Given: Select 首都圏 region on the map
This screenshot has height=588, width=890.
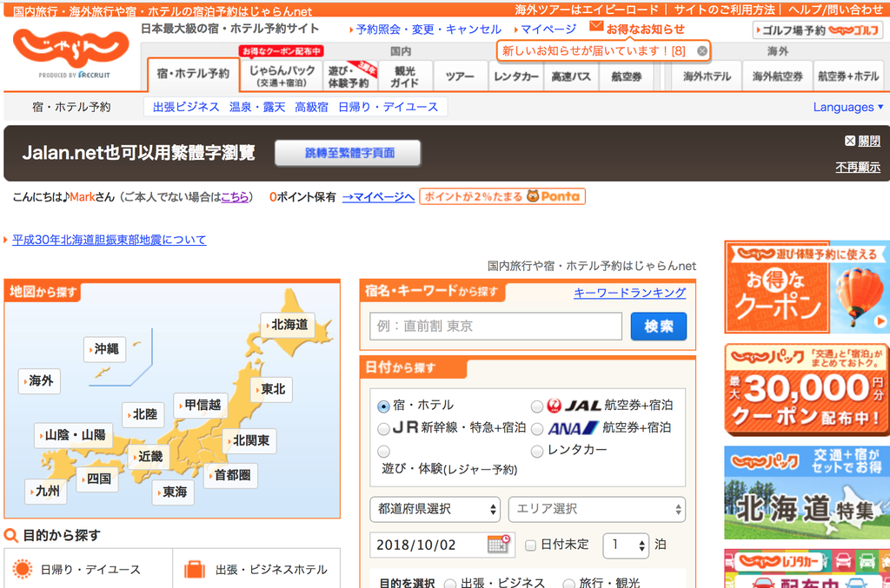Looking at the screenshot, I should [x=230, y=475].
